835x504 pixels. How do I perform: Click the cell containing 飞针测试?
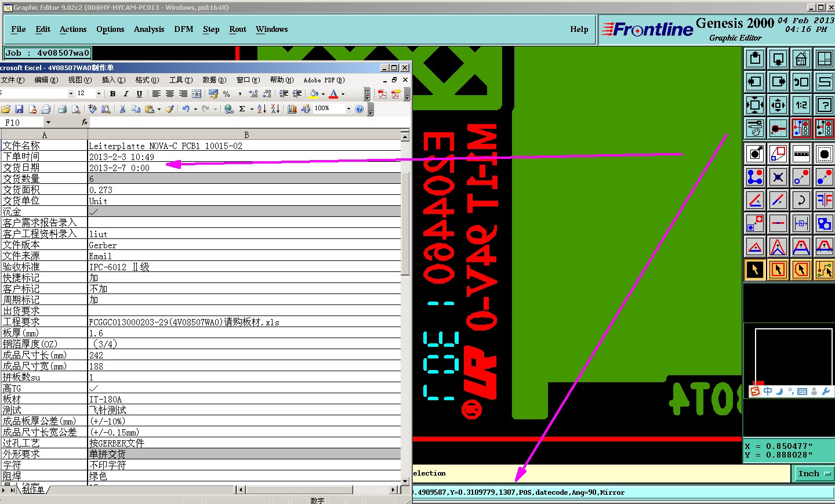click(x=244, y=411)
